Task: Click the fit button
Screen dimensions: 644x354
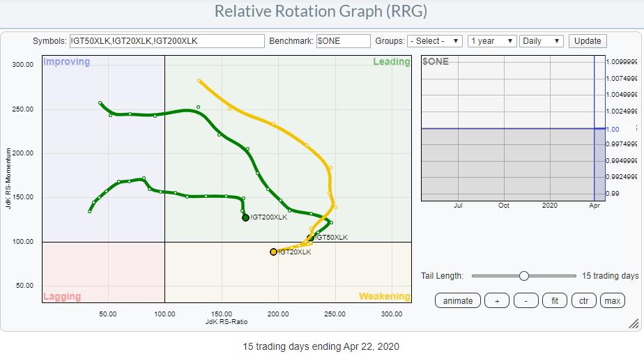Action: click(554, 301)
